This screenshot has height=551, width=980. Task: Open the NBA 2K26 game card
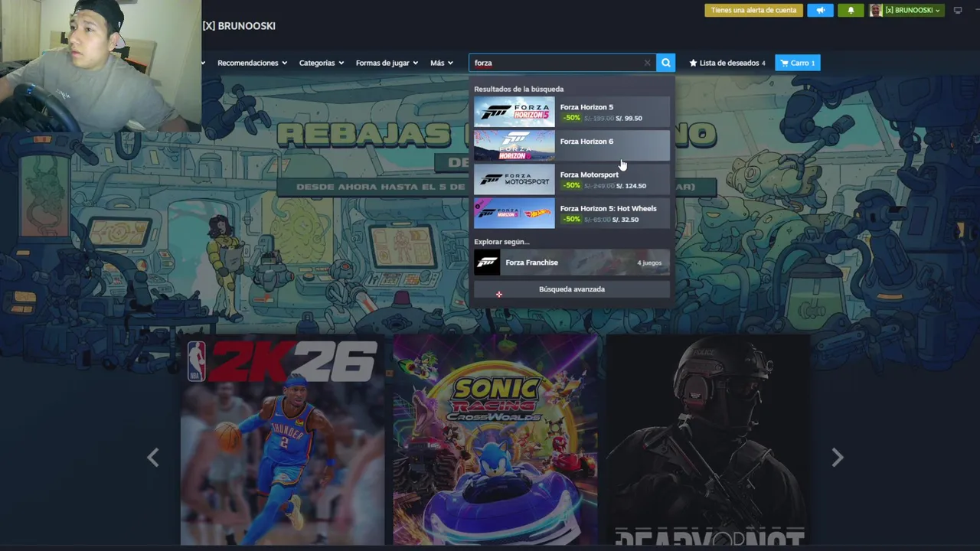[x=283, y=439]
